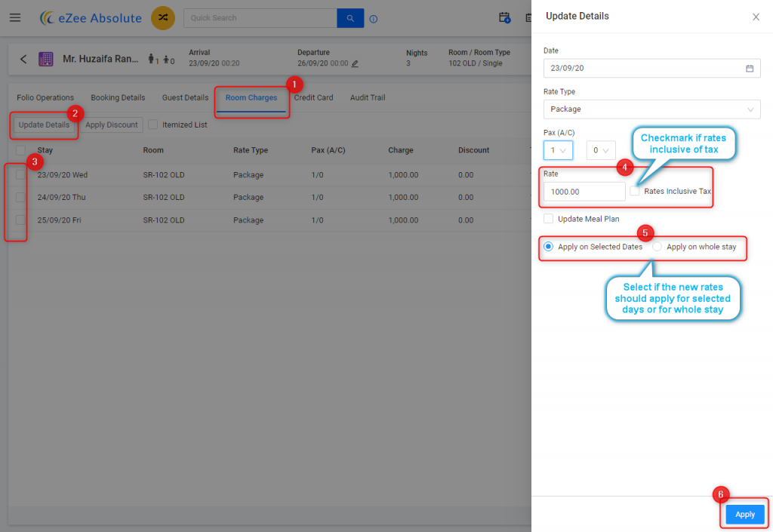The height and width of the screenshot is (532, 773).
Task: Toggle the select-all Stay header checkbox
Action: pyautogui.click(x=20, y=150)
